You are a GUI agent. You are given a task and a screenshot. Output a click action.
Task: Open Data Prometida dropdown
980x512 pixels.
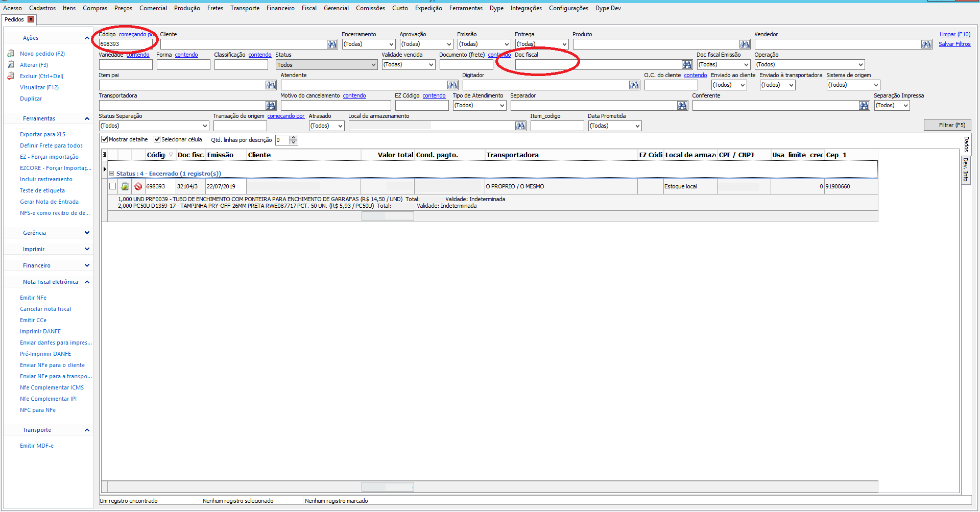coord(615,126)
